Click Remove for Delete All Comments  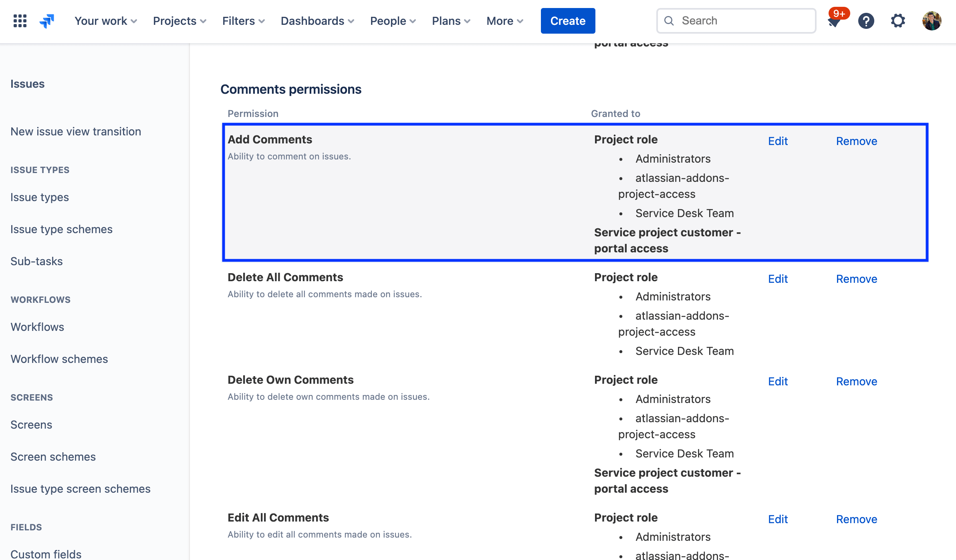point(857,279)
